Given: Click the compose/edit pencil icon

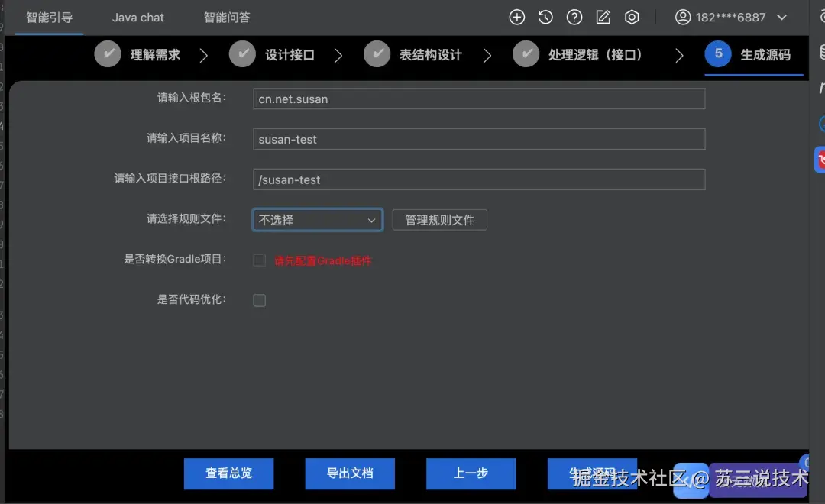Looking at the screenshot, I should click(603, 17).
